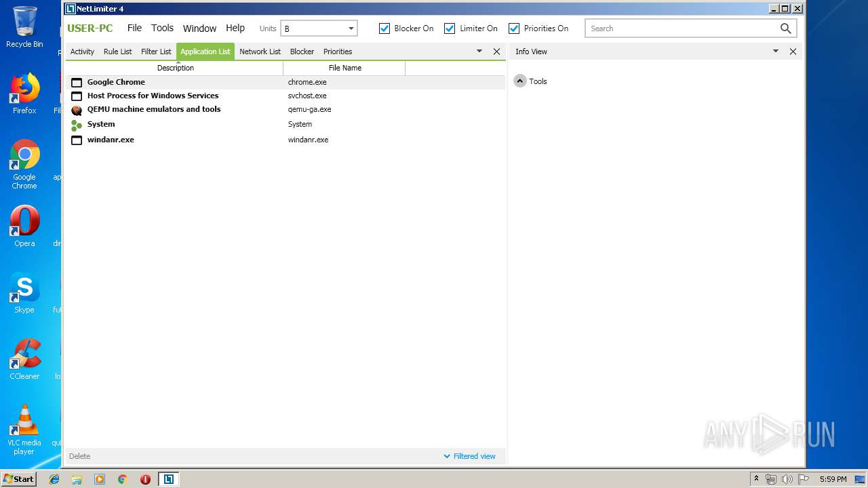Switch to the Priorities tab
Viewport: 868px width, 488px height.
(338, 52)
